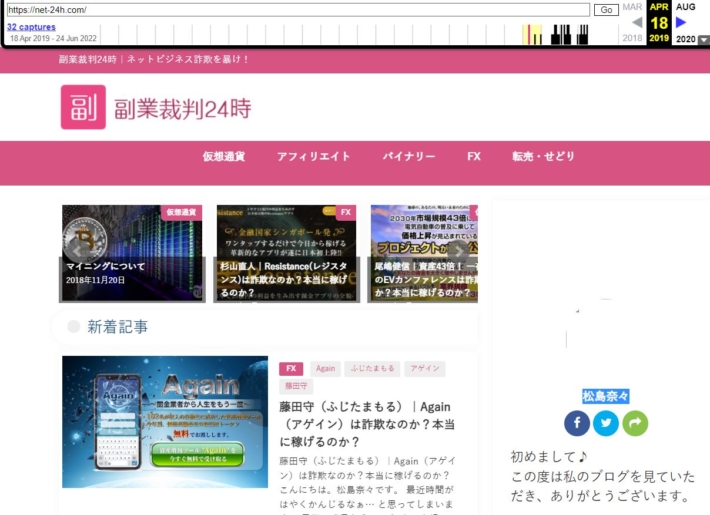Viewport: 710px width, 515px height.
Task: Select AUG 2020 in capture navigation
Action: point(686,22)
